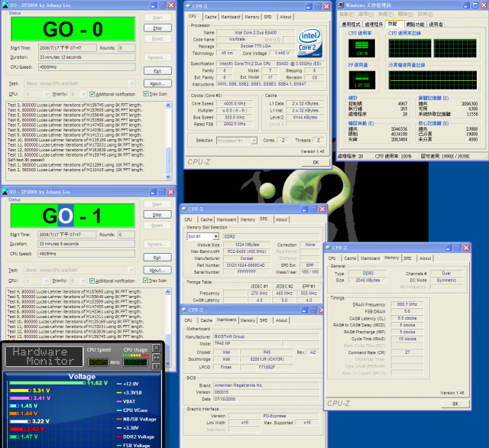
Task: Open the CPU dropdown in GO - 1 window
Action: 46,281
